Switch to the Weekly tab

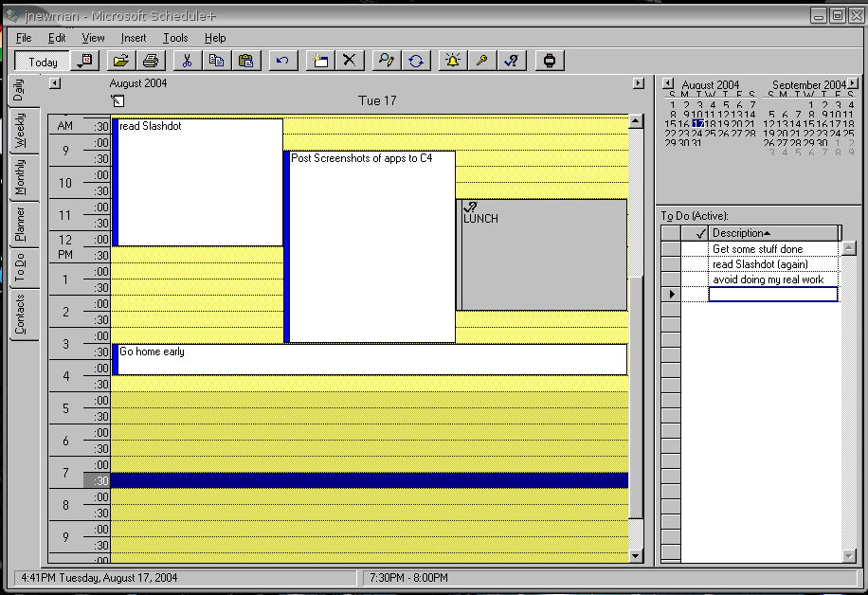pyautogui.click(x=20, y=132)
